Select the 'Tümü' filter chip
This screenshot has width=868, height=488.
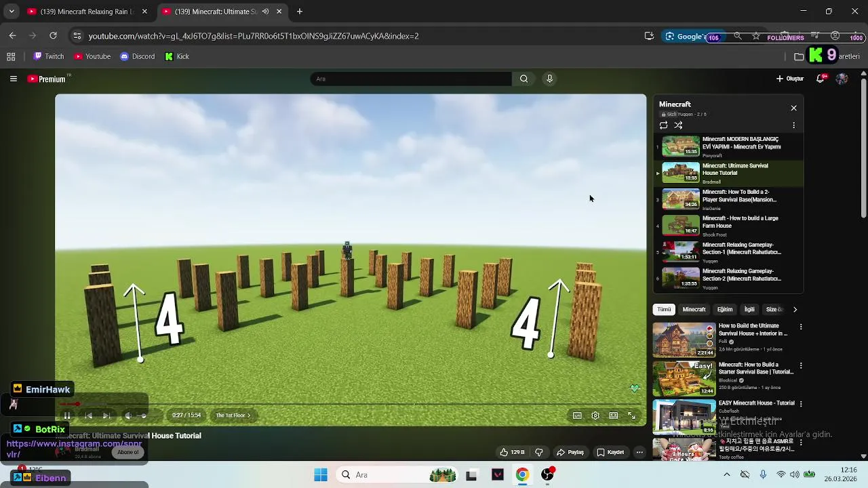point(664,309)
